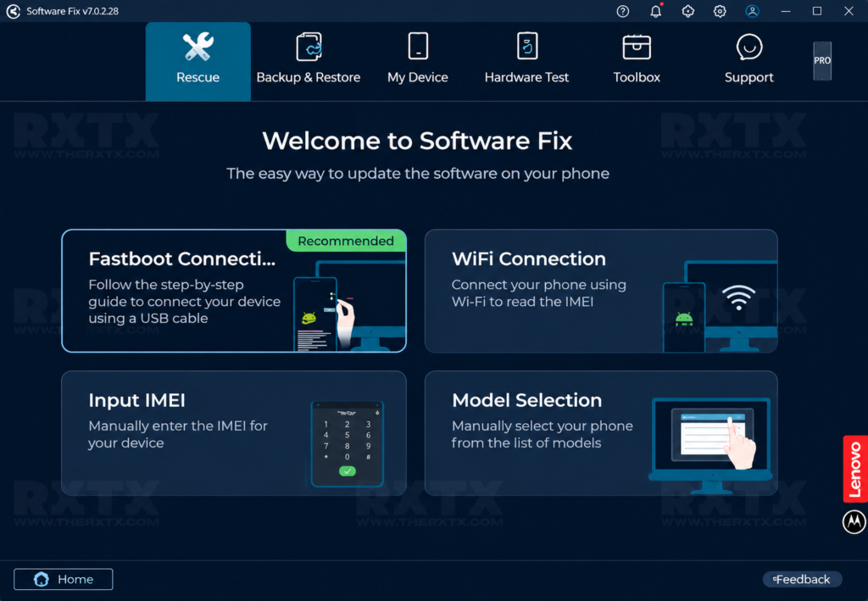Viewport: 868px width, 601px height.
Task: Click the red Lenovo logo badge
Action: click(855, 469)
